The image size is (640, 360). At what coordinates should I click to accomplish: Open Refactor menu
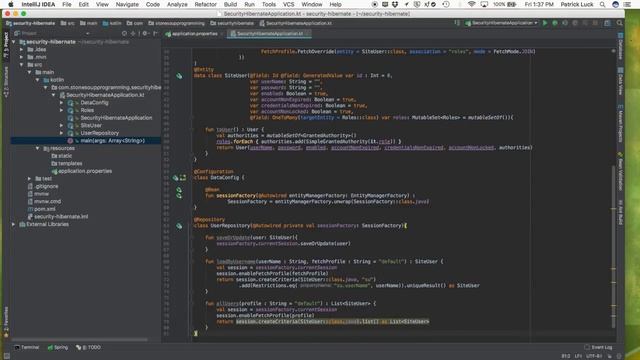205,4
